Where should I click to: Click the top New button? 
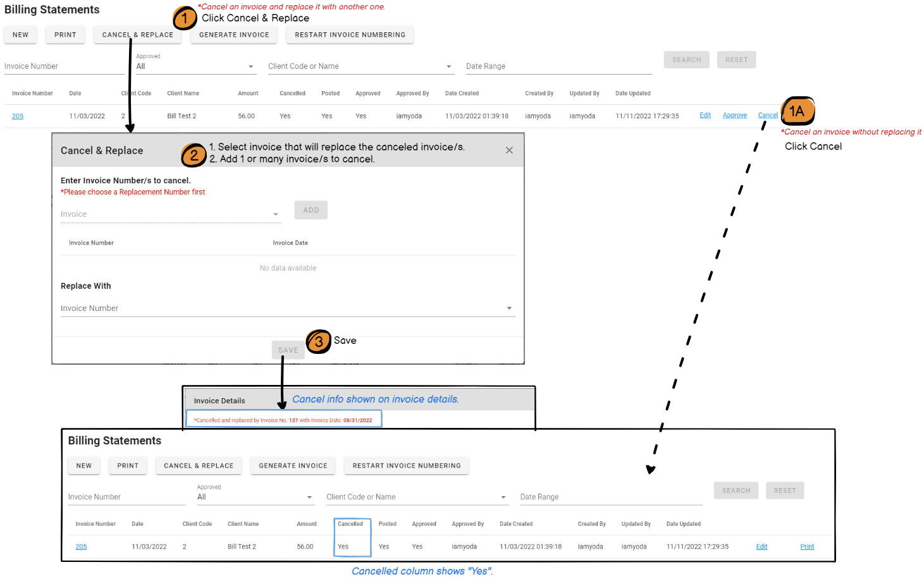pyautogui.click(x=20, y=35)
